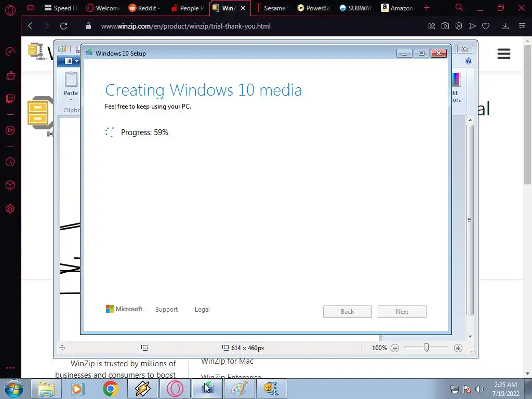Click the ad blocker shield icon

point(459,26)
